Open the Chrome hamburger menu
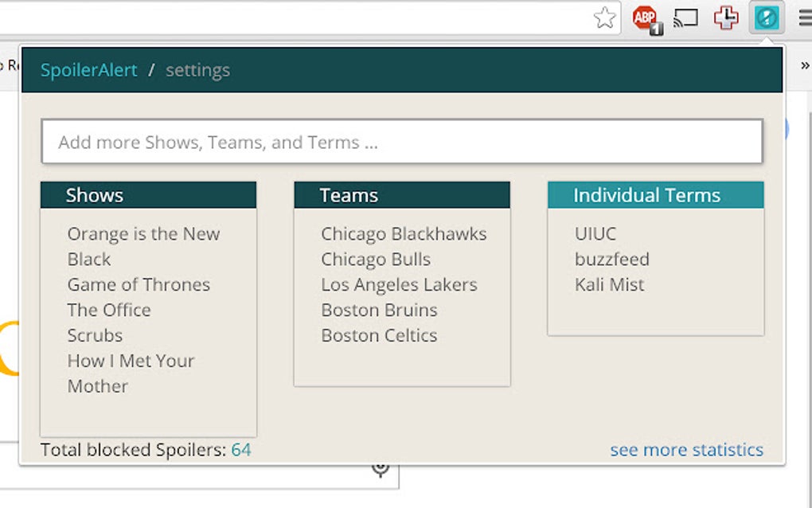This screenshot has width=812, height=508. (804, 18)
